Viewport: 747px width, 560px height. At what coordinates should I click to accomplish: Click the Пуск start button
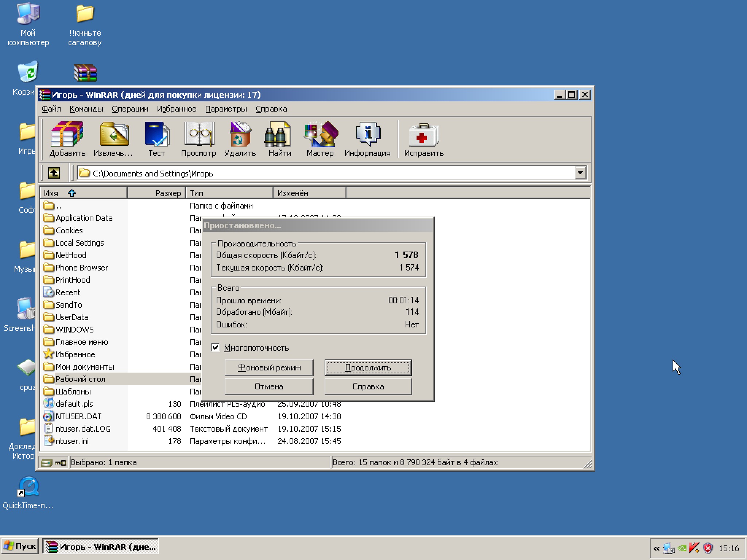click(x=20, y=547)
